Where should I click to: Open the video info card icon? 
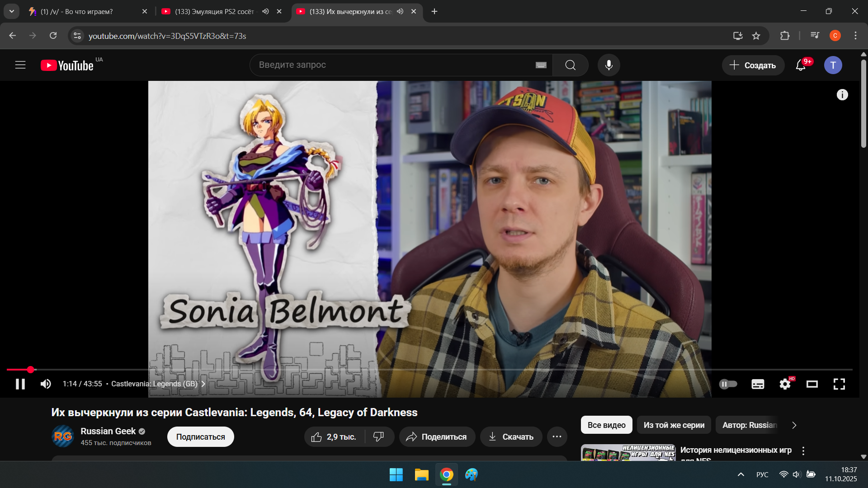[842, 95]
